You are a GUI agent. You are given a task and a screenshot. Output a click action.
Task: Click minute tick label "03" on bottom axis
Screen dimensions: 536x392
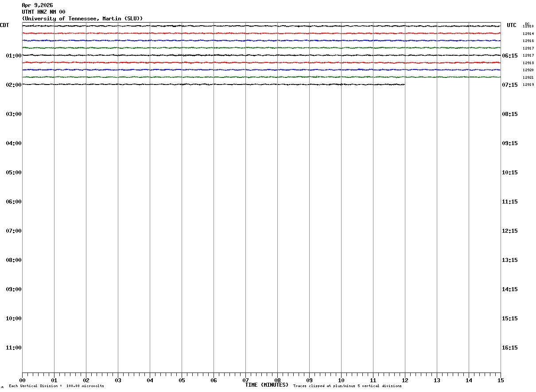pos(118,380)
